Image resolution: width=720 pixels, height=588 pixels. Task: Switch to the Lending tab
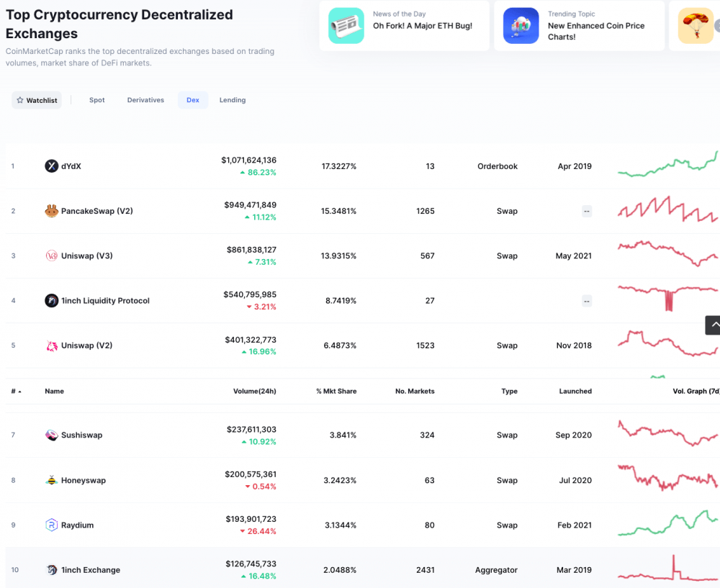pos(233,100)
